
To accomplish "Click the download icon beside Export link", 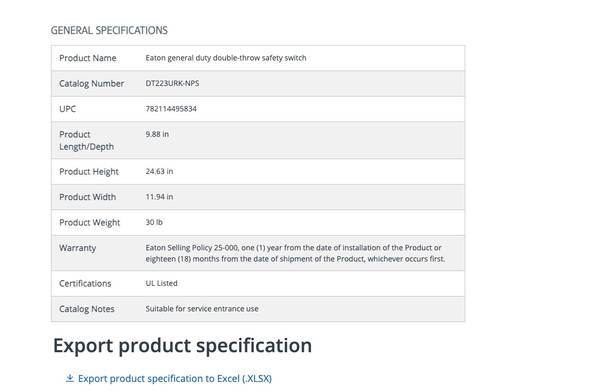I will tap(70, 378).
